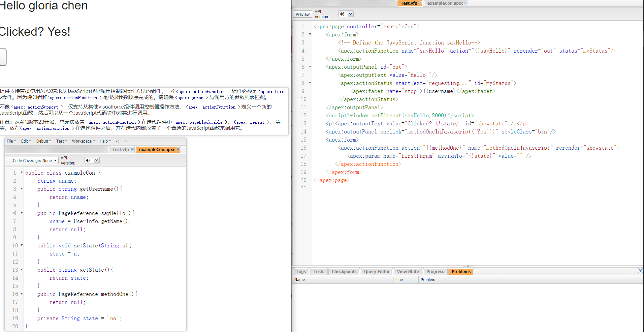Fold the apex:form block at line 2
Viewport: 644px width, 332px height.
point(310,34)
